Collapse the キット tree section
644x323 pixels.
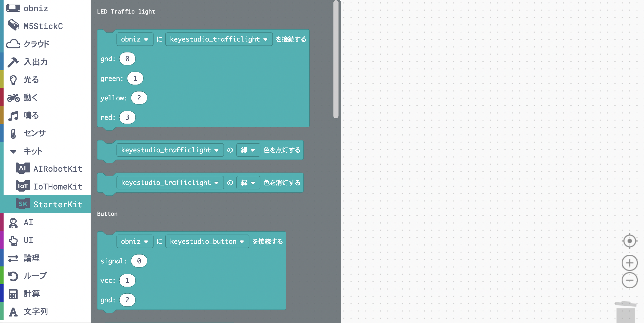pos(13,152)
